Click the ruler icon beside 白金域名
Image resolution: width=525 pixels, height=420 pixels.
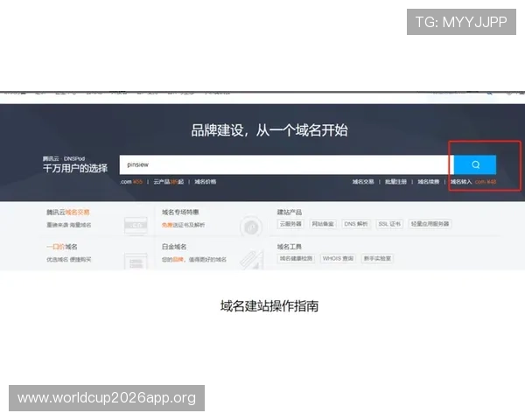pyautogui.click(x=252, y=260)
